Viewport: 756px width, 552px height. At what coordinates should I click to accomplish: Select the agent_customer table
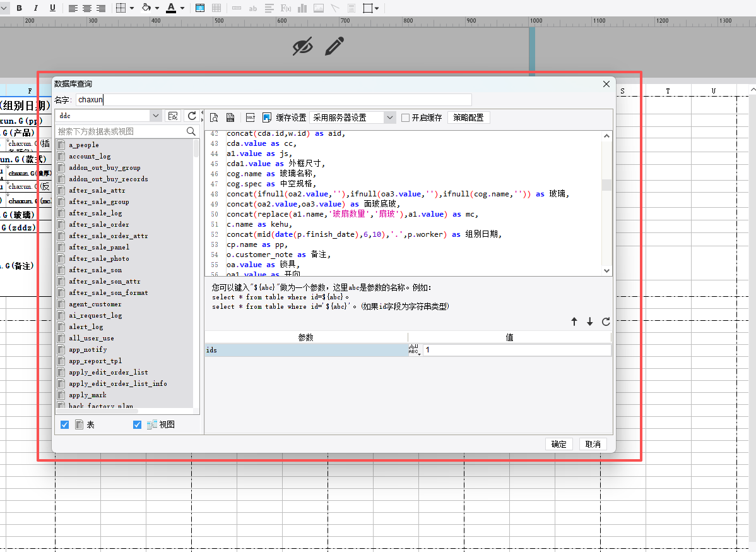tap(95, 304)
